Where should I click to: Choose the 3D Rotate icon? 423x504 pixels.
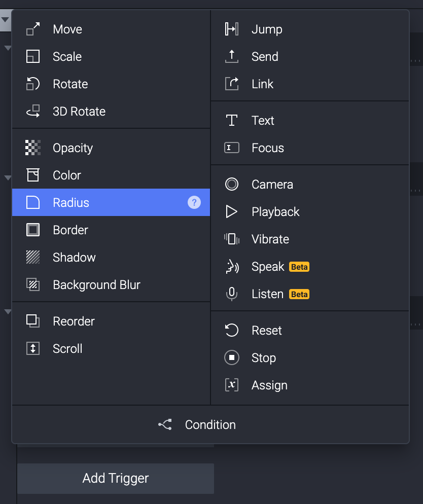pos(33,112)
